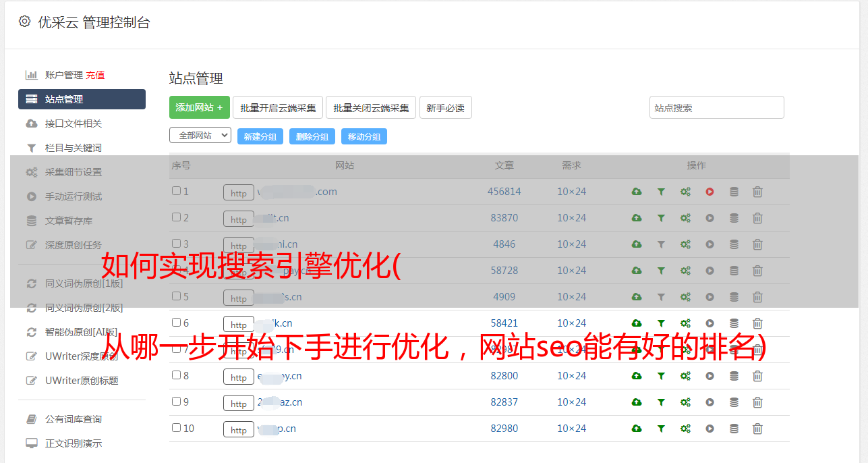This screenshot has width=868, height=463.
Task: Open 栏目与关键词 in the sidebar
Action: point(73,148)
